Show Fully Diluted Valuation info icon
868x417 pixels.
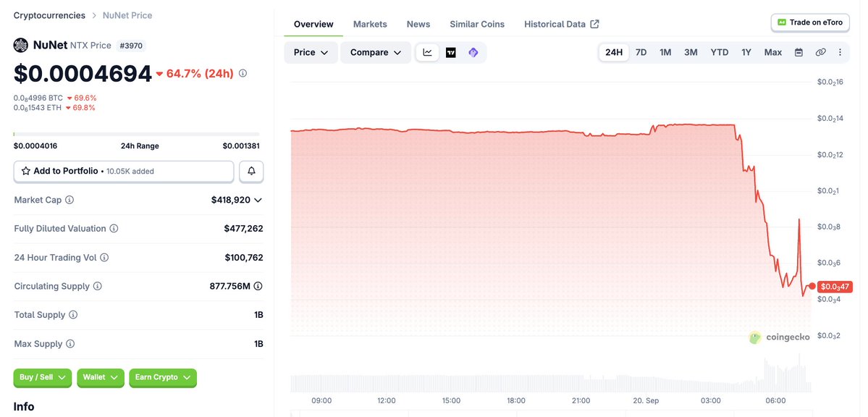[x=114, y=229]
